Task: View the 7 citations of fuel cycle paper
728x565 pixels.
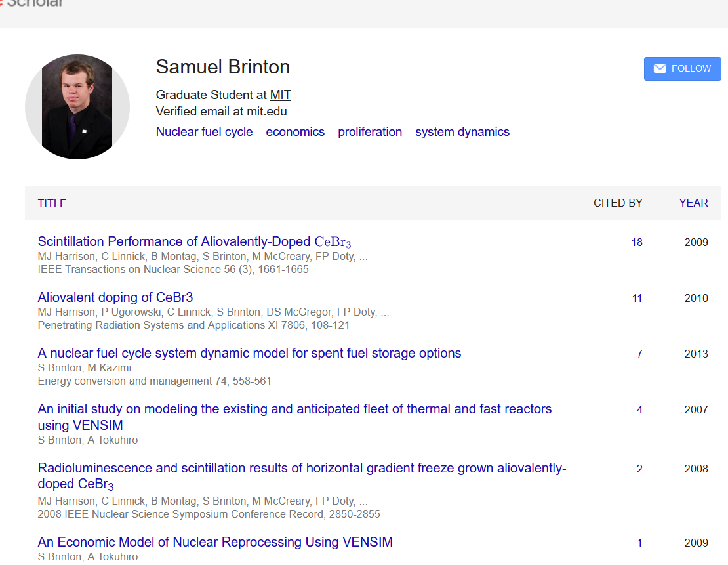Action: pyautogui.click(x=639, y=354)
